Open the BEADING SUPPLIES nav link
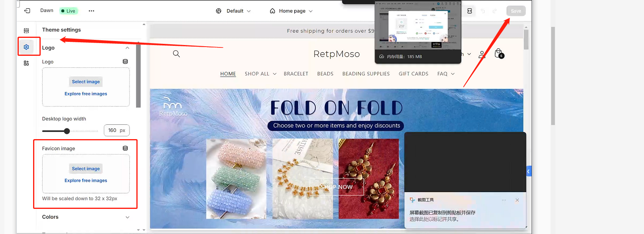This screenshot has width=644, height=234. (x=366, y=74)
